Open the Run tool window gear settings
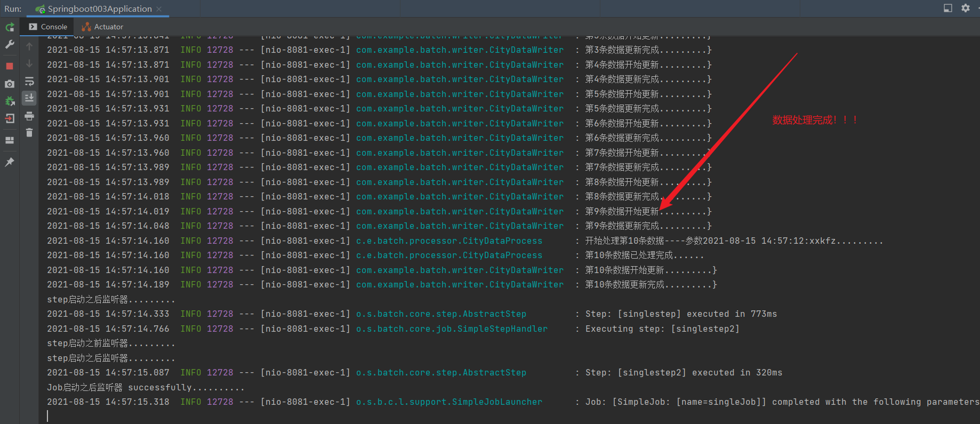 coord(966,8)
